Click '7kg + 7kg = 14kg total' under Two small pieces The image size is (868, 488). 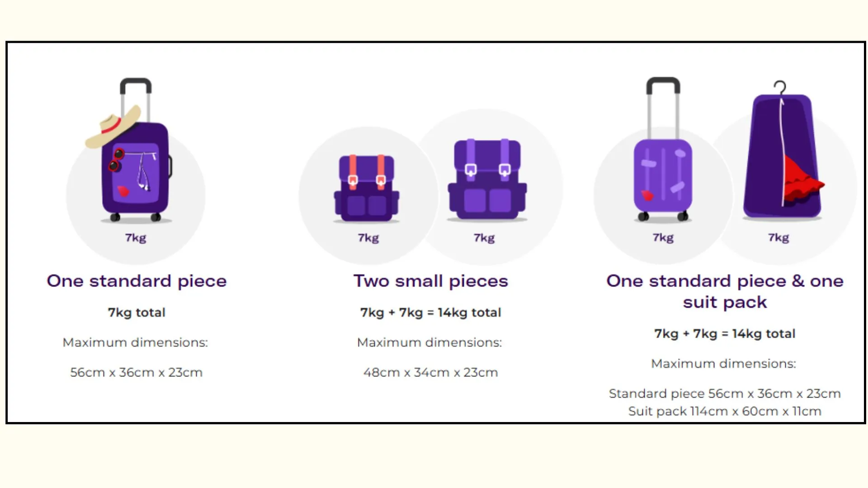pyautogui.click(x=430, y=312)
